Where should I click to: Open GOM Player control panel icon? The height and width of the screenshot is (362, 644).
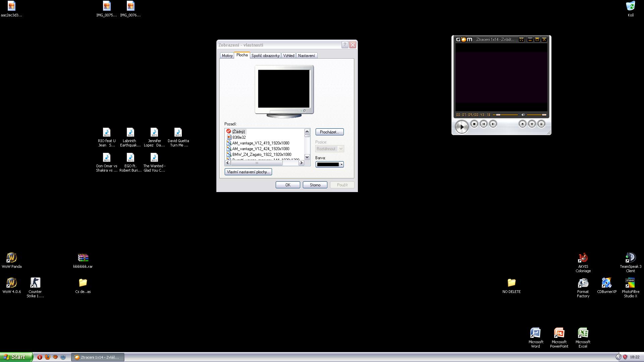[x=532, y=124]
